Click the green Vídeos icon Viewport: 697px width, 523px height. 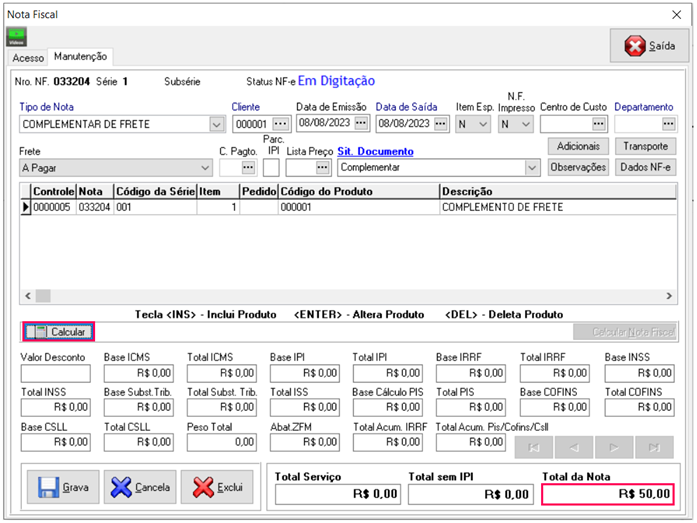coord(17,37)
